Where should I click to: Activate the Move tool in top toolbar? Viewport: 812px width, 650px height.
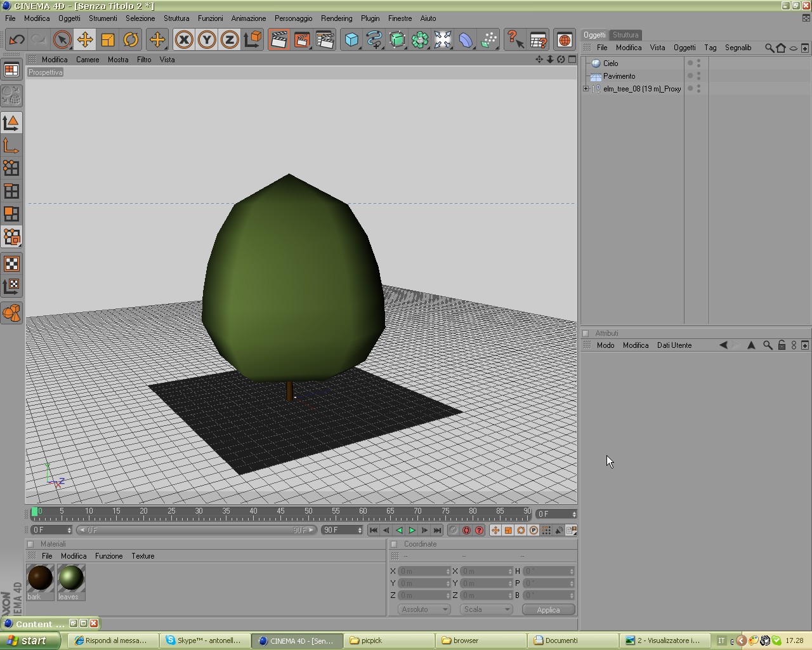pos(85,40)
